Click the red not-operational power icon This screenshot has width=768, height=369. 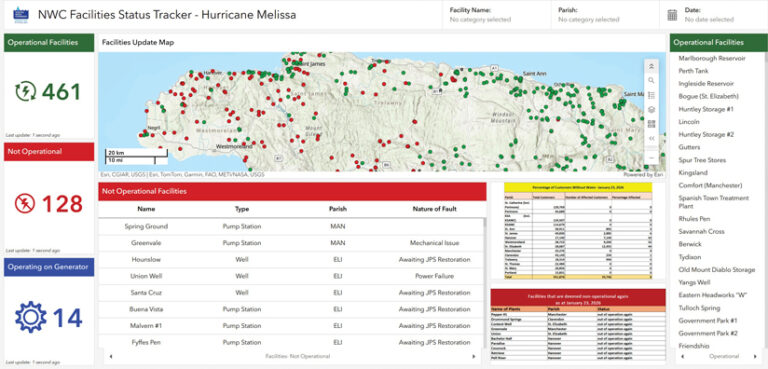(x=25, y=204)
